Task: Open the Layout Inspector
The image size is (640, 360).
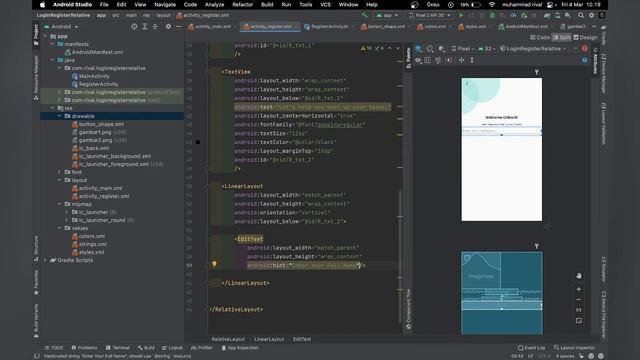Action: click(x=574, y=348)
